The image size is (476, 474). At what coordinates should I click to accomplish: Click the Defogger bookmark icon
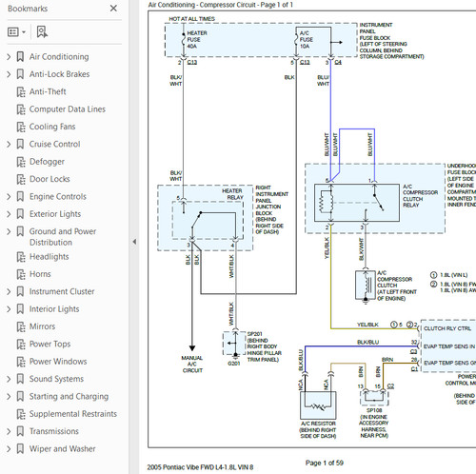pos(21,162)
